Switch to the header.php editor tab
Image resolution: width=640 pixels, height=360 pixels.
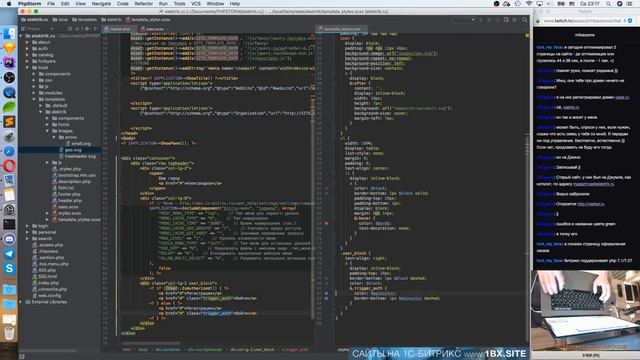tap(119, 29)
